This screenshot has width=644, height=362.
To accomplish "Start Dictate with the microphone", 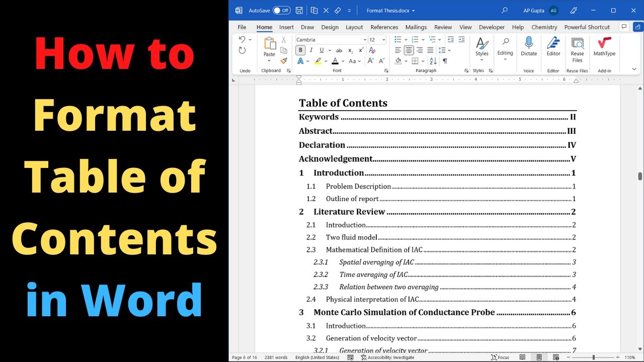I will coord(529,47).
